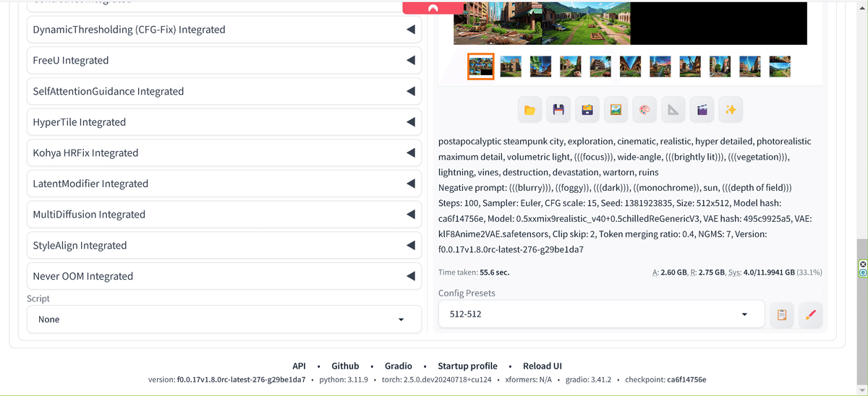Click the small circled X icon at right edge
Viewport: 868px width, 396px height.
click(863, 265)
